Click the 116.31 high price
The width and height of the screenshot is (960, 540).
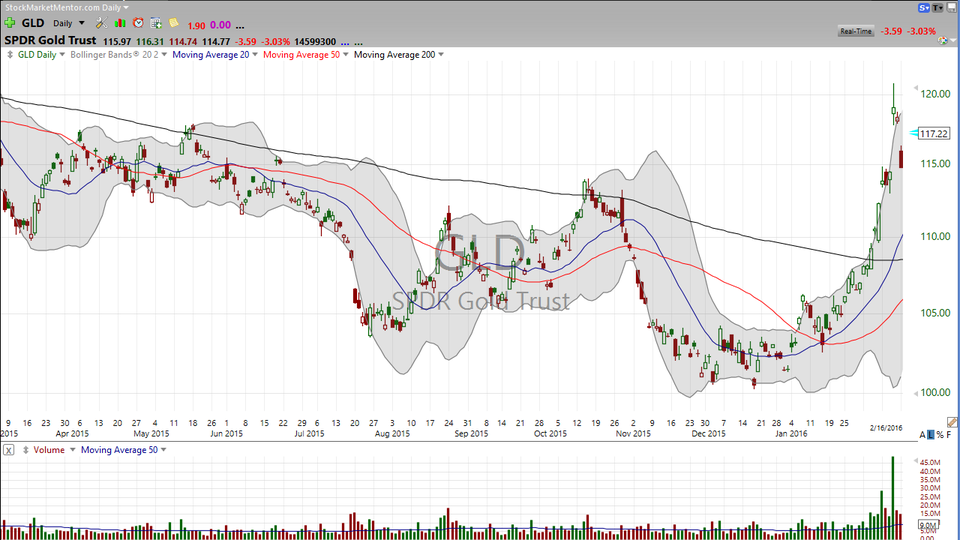pyautogui.click(x=150, y=42)
